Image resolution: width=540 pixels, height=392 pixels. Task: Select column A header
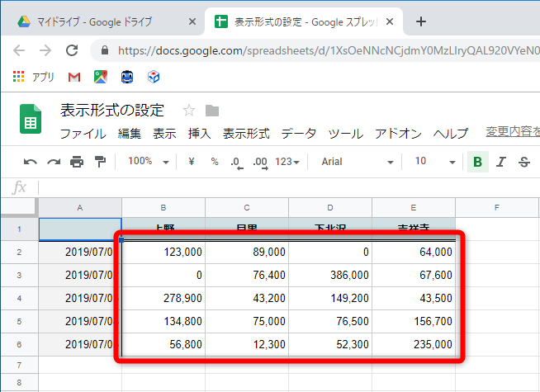[80, 207]
